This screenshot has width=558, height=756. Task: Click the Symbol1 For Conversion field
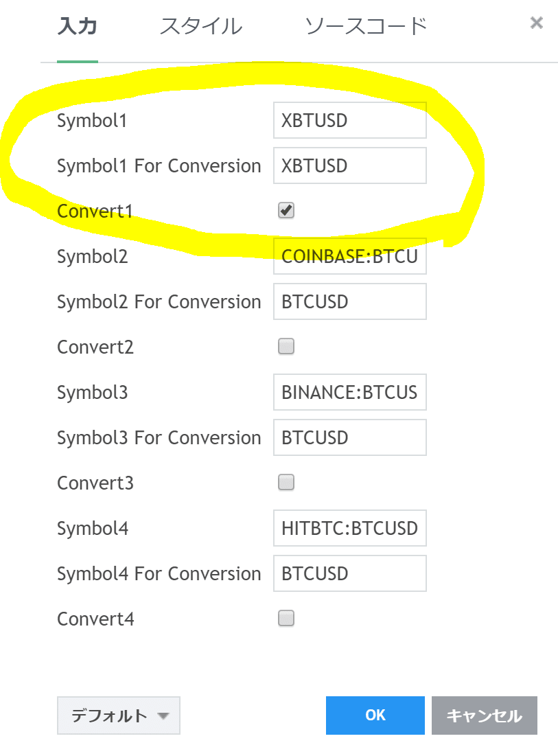349,166
